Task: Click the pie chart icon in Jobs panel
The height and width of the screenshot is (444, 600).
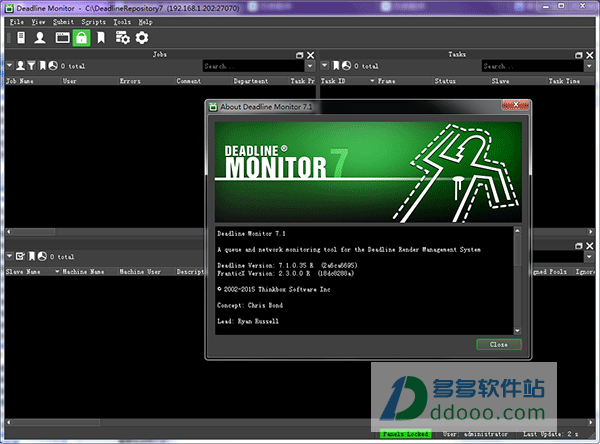Action: tap(53, 66)
